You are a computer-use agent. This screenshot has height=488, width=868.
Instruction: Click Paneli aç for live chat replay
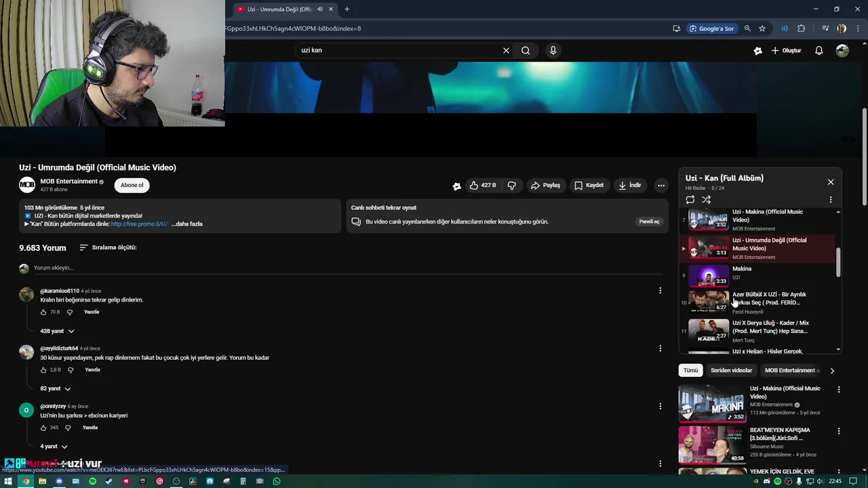(x=649, y=222)
